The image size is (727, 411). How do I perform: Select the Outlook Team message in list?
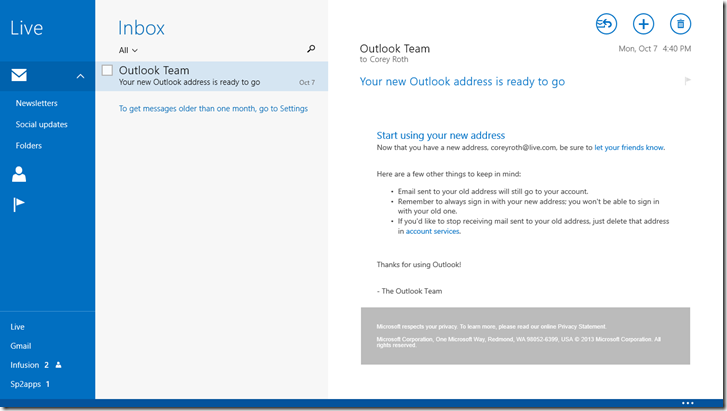click(212, 76)
